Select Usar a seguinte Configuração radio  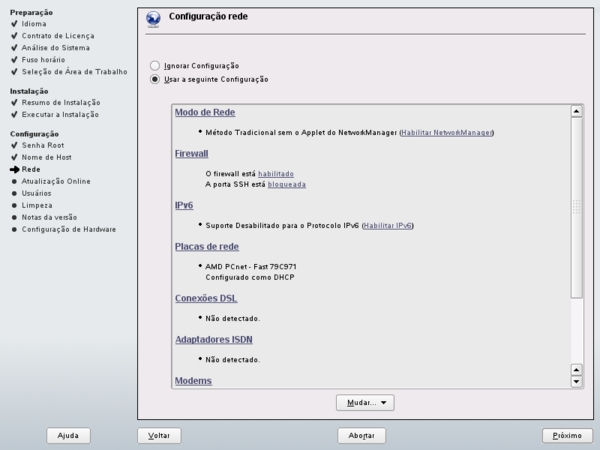coord(155,79)
